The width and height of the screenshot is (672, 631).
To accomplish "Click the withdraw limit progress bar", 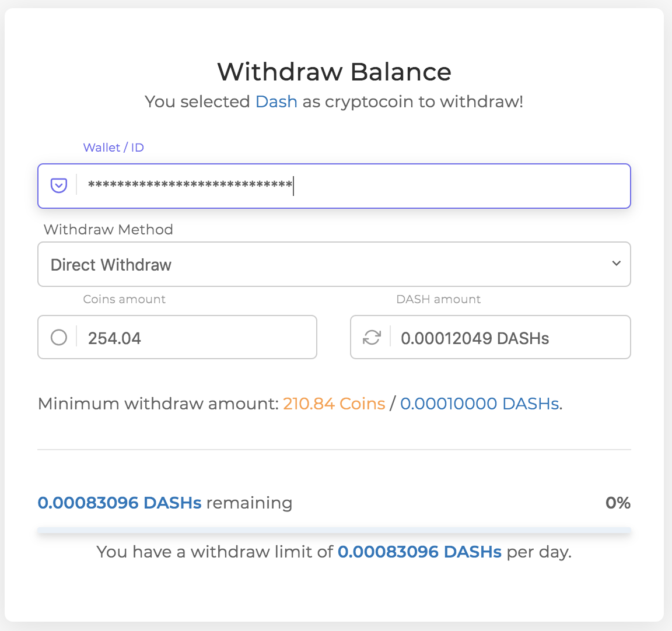I will tap(334, 530).
